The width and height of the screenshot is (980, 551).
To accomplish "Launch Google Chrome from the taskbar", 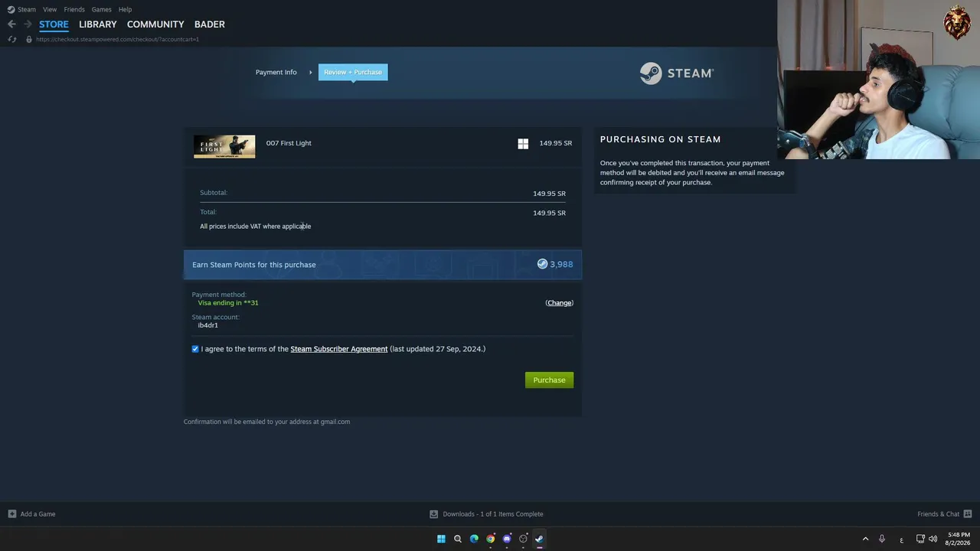I will 491,539.
